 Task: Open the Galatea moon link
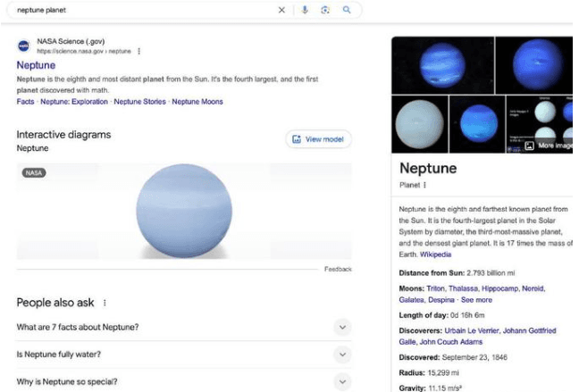[411, 300]
